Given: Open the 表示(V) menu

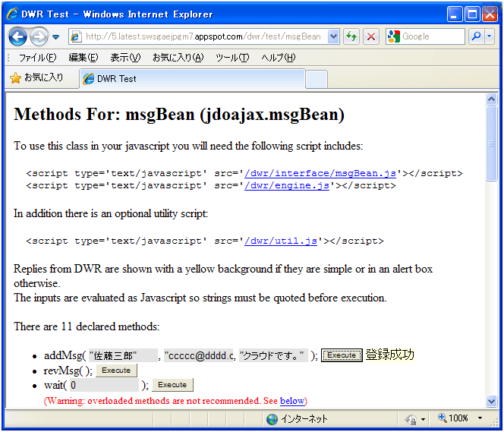Looking at the screenshot, I should [x=125, y=58].
